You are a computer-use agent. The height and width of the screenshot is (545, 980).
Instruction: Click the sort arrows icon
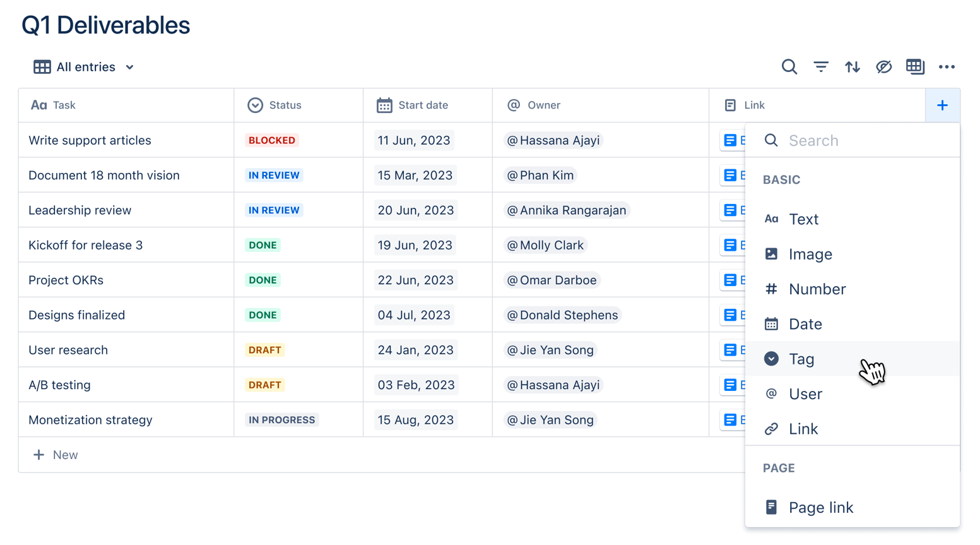coord(852,67)
